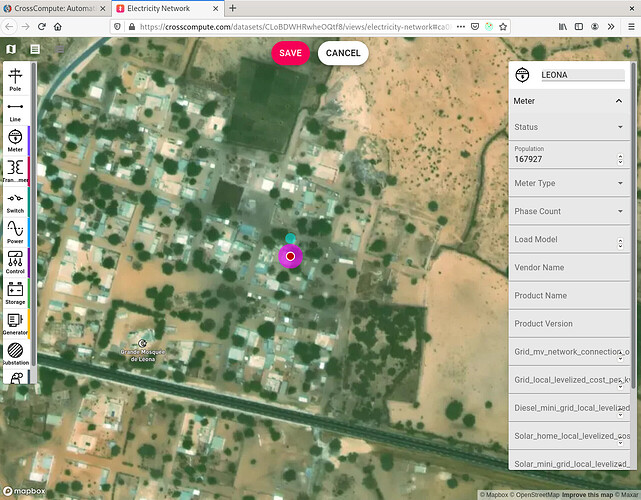Select the Line tool

pyautogui.click(x=15, y=111)
